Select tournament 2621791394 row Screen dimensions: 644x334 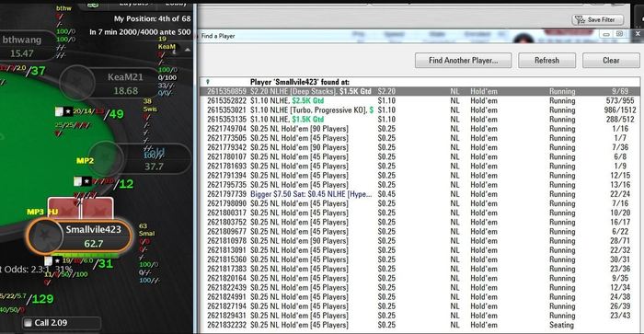coord(420,176)
